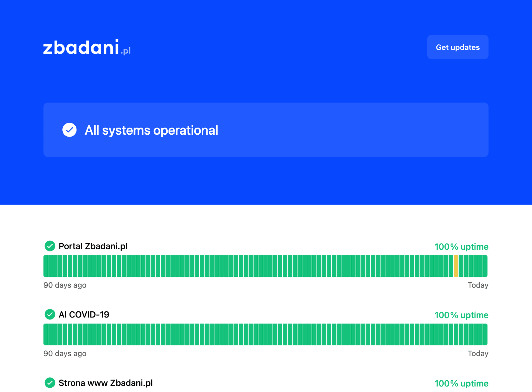This screenshot has width=532, height=392.
Task: Click the green check icon next to Portal Zbadani.pl
Action: (x=50, y=246)
